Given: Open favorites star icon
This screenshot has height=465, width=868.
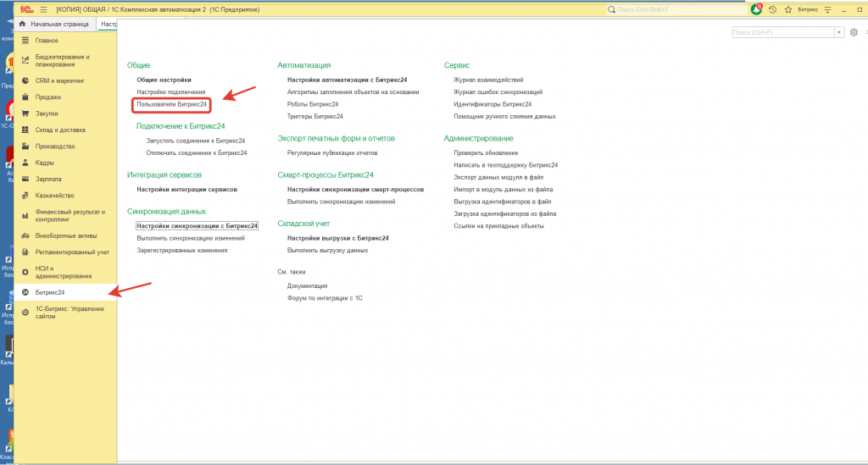Looking at the screenshot, I should [x=788, y=9].
